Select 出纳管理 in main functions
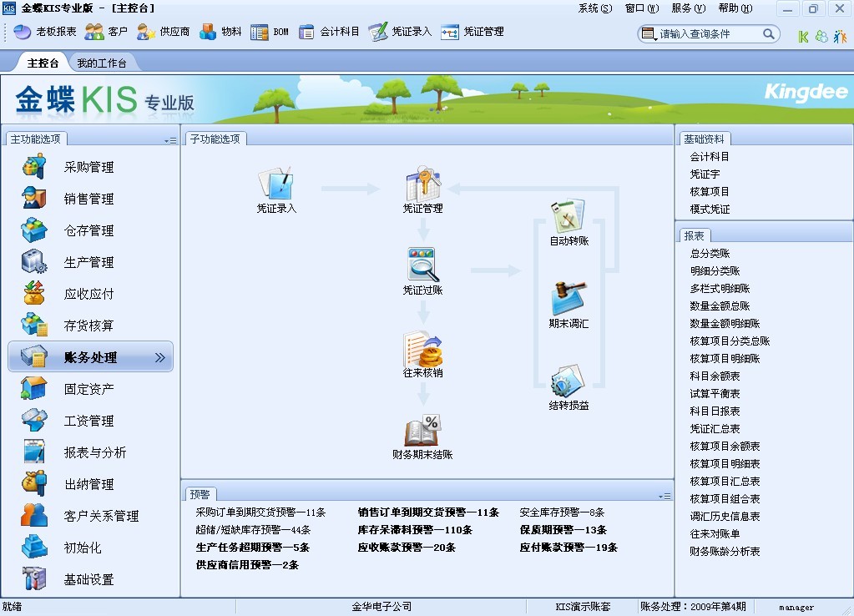This screenshot has width=854, height=616. [x=89, y=483]
